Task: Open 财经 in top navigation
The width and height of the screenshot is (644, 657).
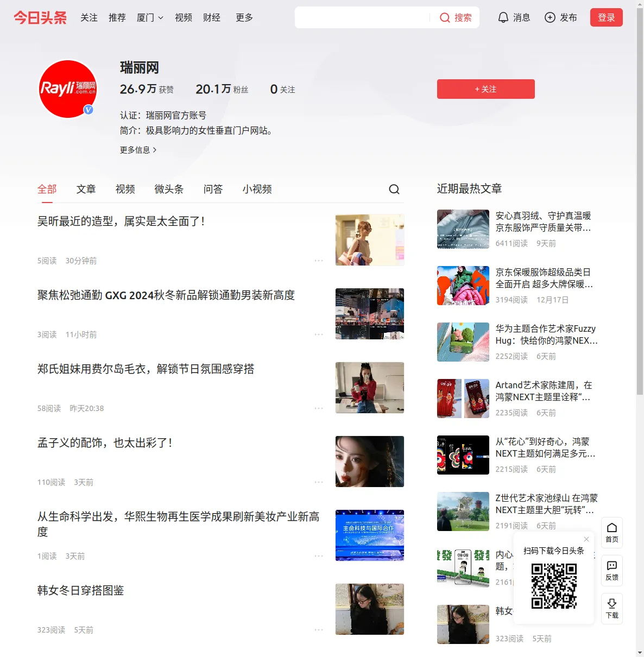Action: click(x=212, y=17)
